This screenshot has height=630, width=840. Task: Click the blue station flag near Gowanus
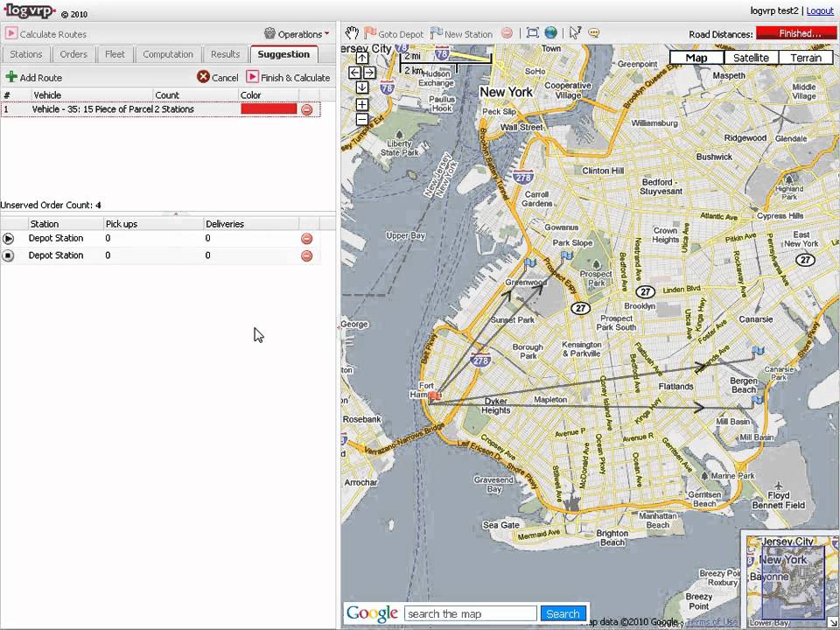[x=530, y=262]
